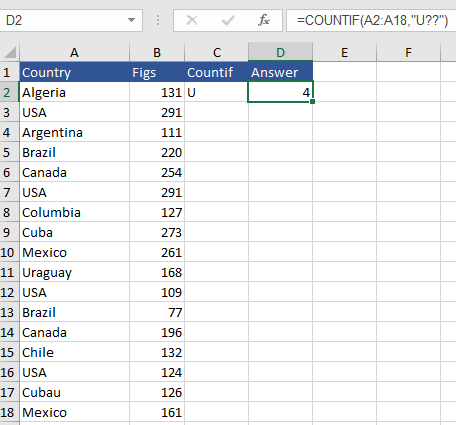Click the Countif header cell

217,72
